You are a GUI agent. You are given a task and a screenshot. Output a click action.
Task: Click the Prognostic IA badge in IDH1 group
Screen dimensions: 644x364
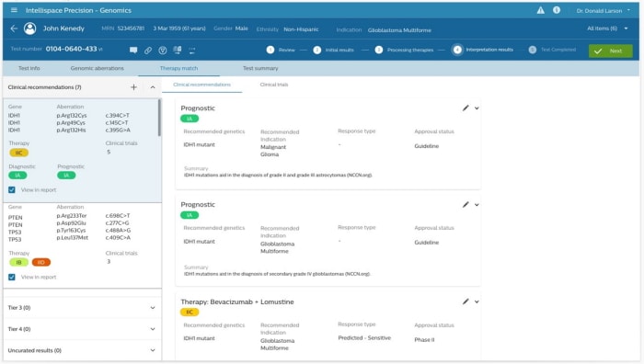(x=66, y=176)
